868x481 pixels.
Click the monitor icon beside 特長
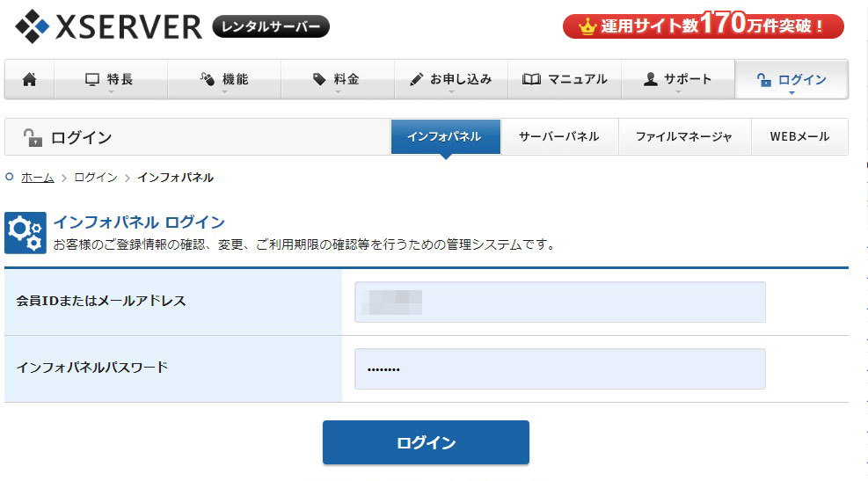[x=91, y=79]
